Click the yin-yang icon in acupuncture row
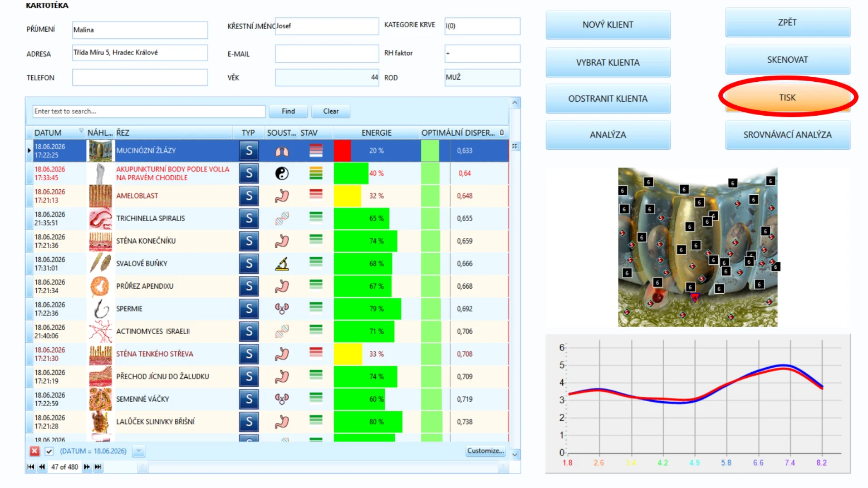Image resolution: width=868 pixels, height=488 pixels. click(x=282, y=174)
